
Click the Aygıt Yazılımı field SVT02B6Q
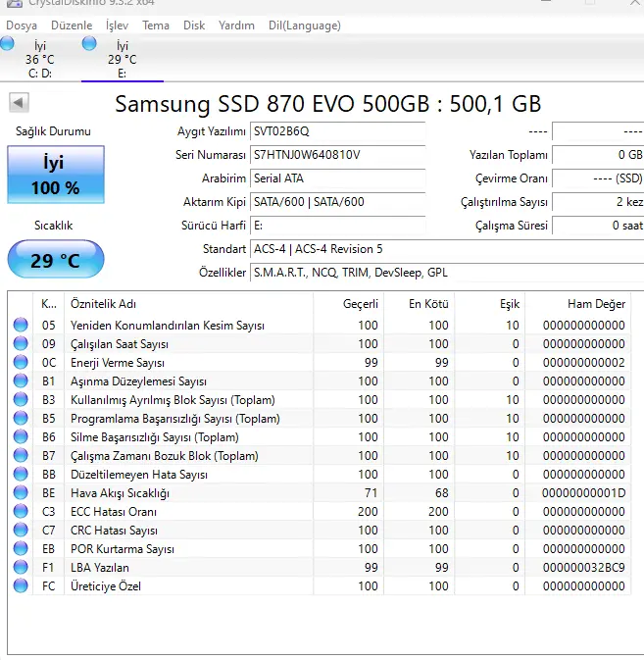(x=338, y=131)
